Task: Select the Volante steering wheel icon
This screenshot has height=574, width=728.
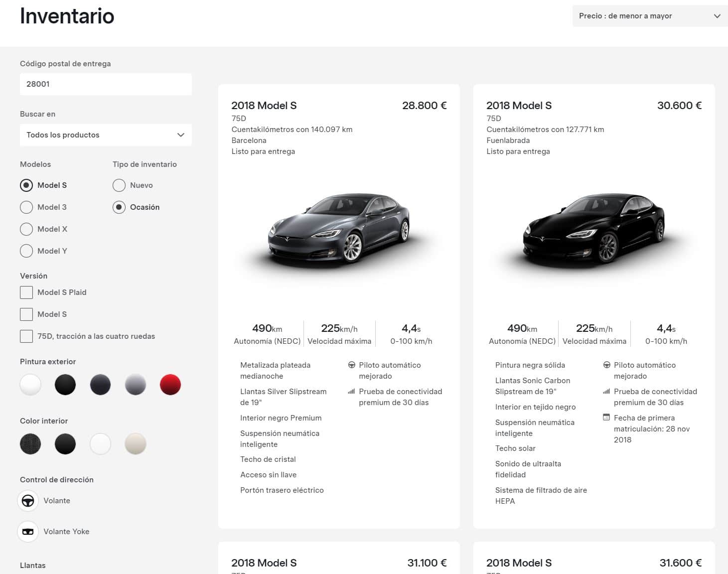Action: click(28, 501)
